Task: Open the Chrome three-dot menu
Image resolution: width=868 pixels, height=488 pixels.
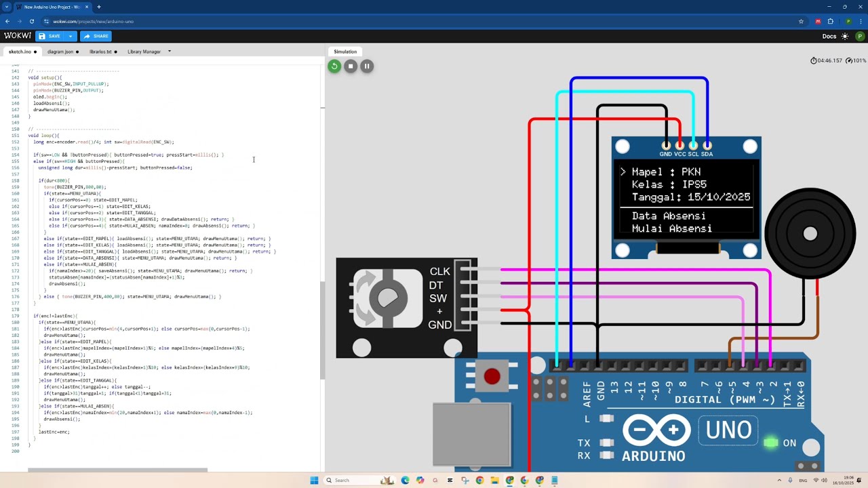Action: [x=861, y=21]
